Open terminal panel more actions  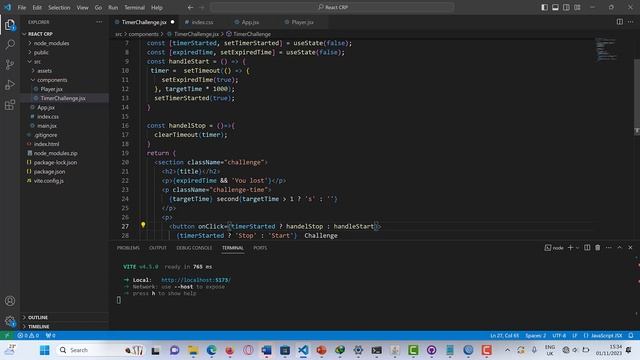[609, 248]
